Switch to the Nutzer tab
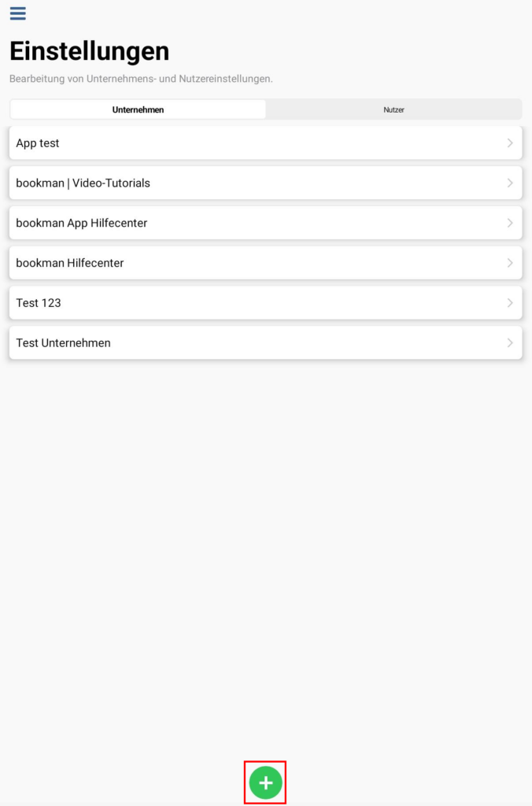 pyautogui.click(x=393, y=109)
